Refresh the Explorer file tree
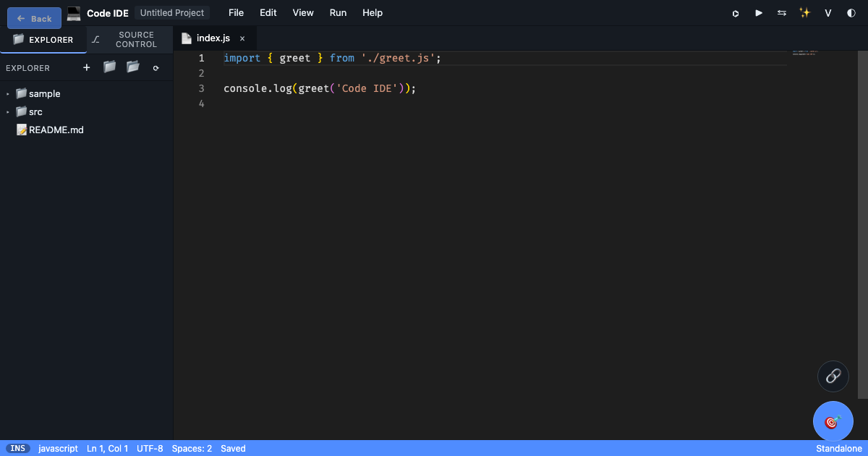The width and height of the screenshot is (868, 456). coord(156,68)
